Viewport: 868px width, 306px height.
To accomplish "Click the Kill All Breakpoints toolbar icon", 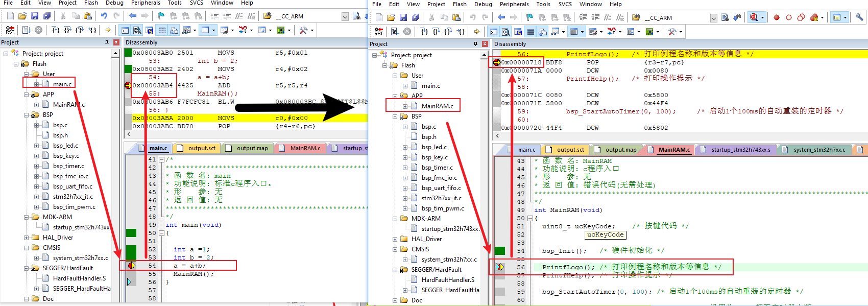I will pos(814,17).
